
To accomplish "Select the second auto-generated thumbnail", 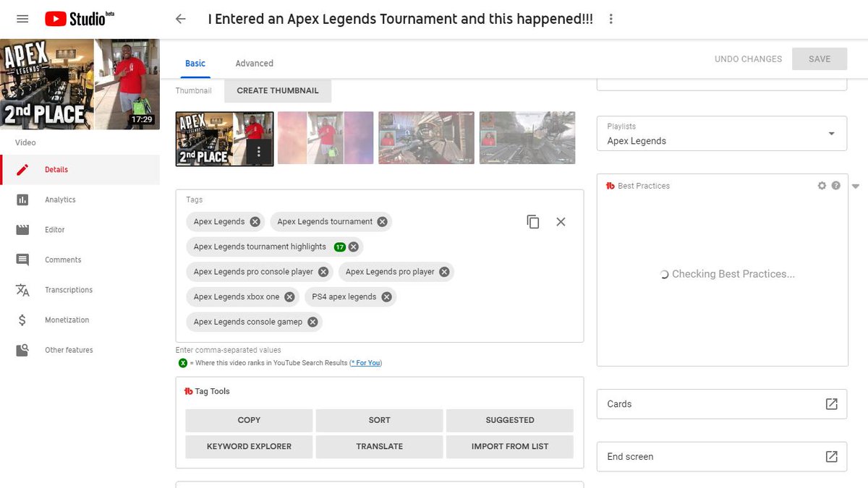I will pos(325,138).
